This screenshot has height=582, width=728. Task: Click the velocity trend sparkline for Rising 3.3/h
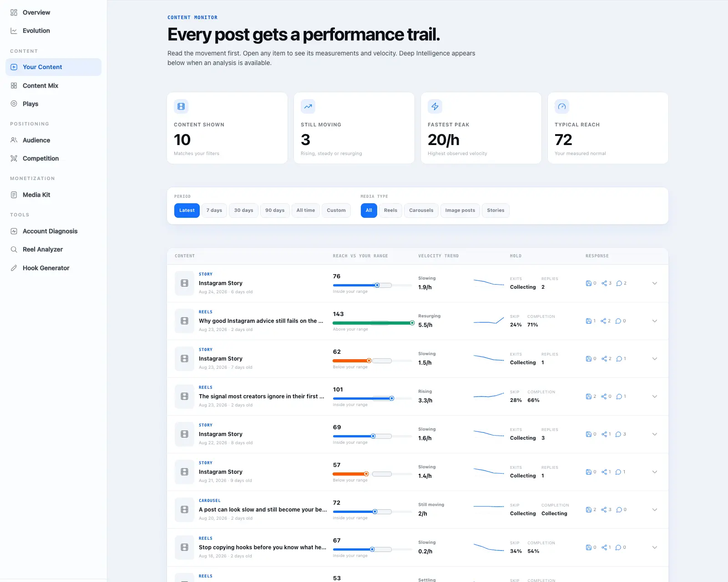click(489, 396)
